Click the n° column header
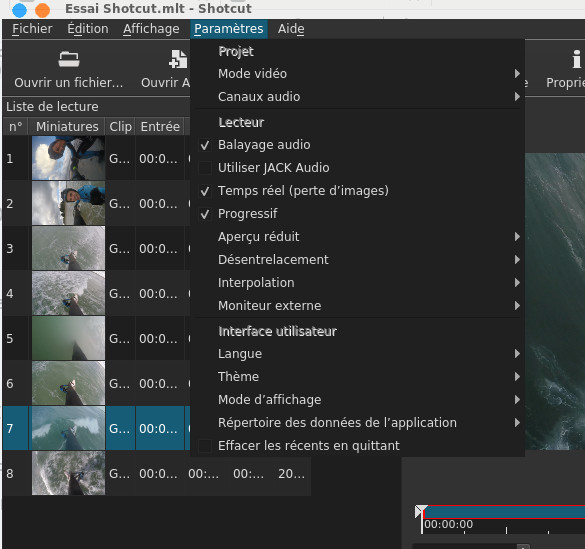The image size is (585, 549). click(x=15, y=126)
